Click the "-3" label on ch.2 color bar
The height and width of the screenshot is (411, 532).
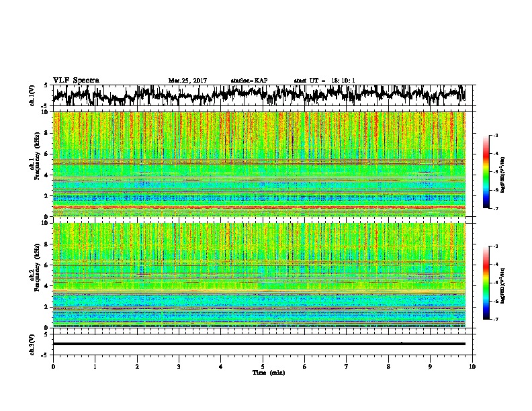click(495, 246)
